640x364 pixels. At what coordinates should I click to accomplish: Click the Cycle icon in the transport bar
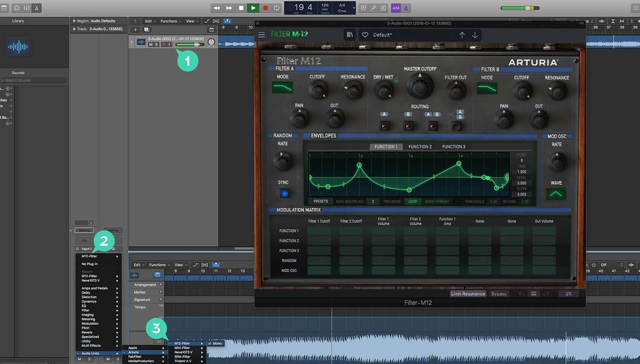pos(277,8)
